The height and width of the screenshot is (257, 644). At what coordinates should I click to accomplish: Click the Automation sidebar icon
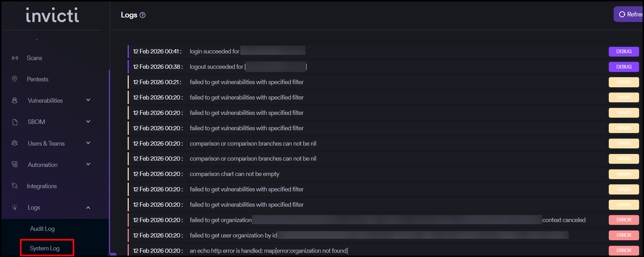click(15, 164)
